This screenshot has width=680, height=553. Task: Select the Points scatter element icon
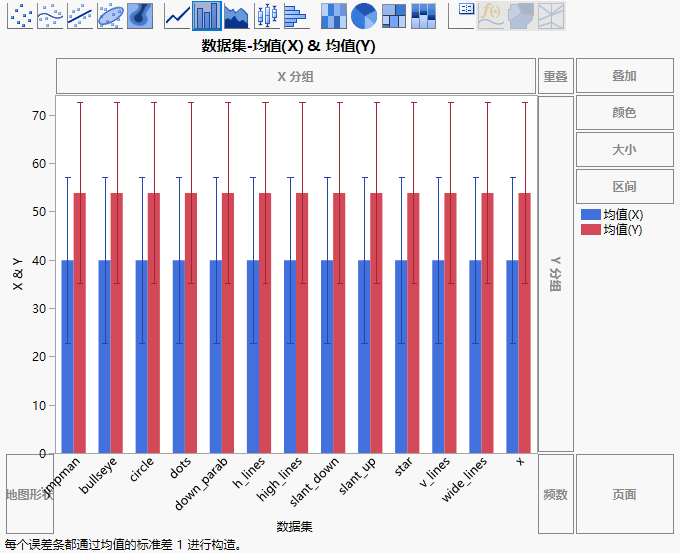click(x=20, y=15)
